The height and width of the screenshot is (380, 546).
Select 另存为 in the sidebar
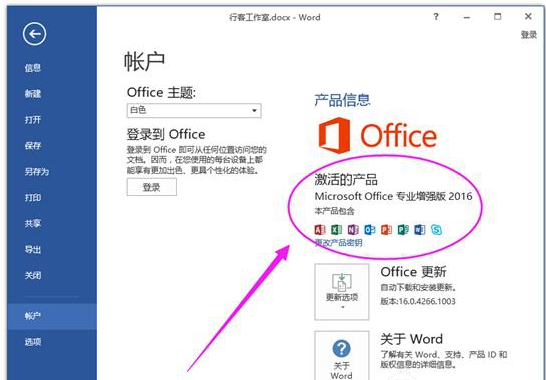[37, 171]
